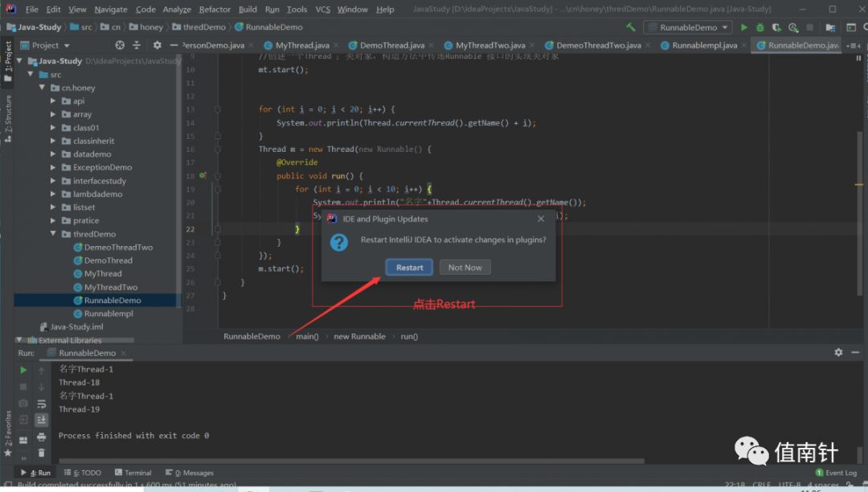868x492 pixels.
Task: Open the TODO tool window
Action: click(83, 473)
